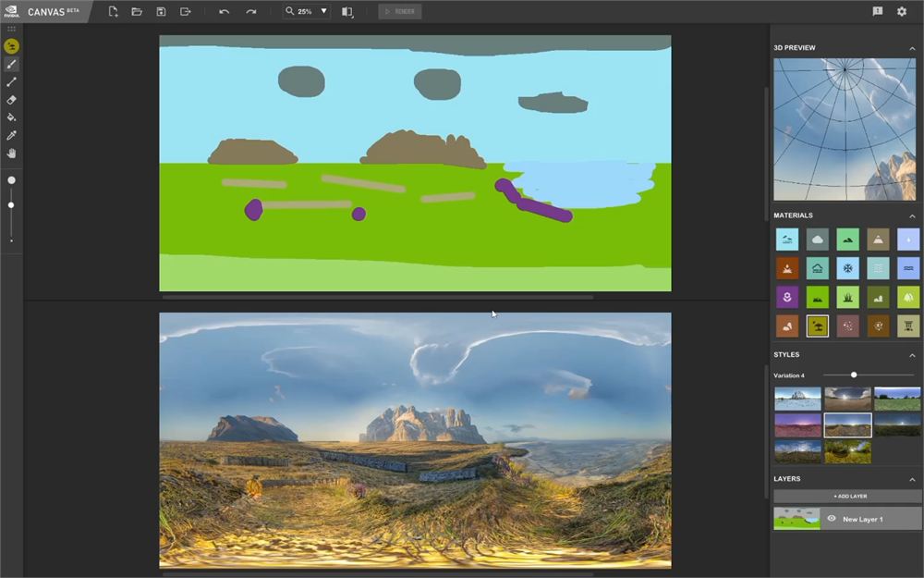Click the zoom magnifier icon
The height and width of the screenshot is (578, 924).
point(289,10)
